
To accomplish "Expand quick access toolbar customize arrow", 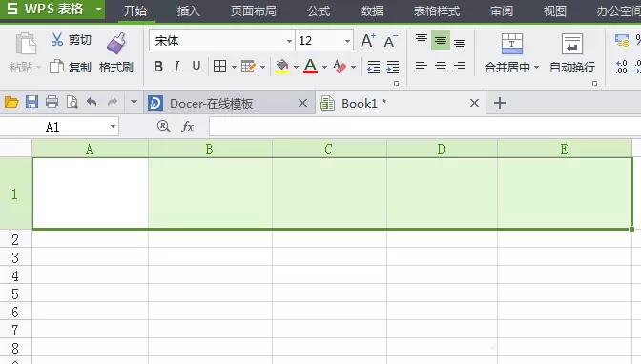I will click(134, 102).
